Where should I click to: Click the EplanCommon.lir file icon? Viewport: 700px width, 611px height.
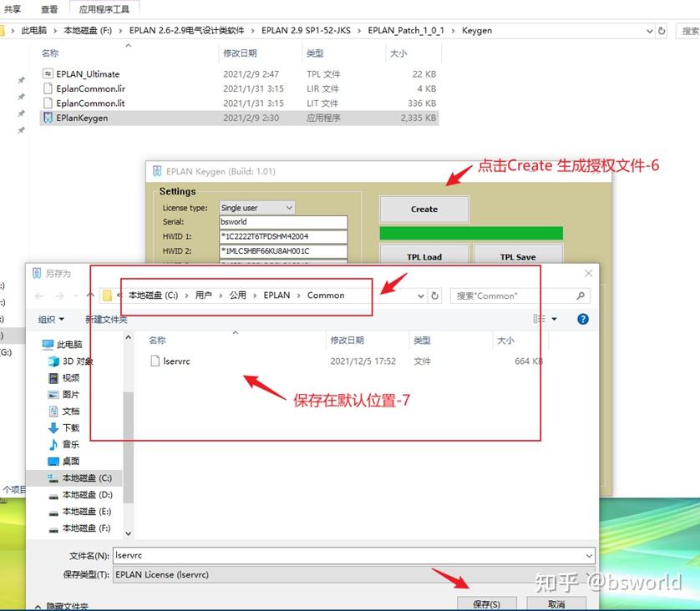click(x=48, y=88)
